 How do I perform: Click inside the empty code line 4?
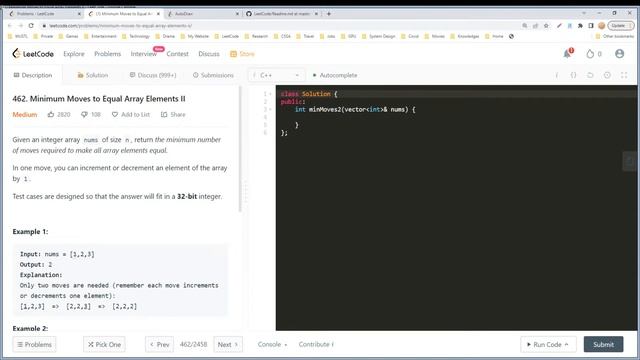coord(456,117)
